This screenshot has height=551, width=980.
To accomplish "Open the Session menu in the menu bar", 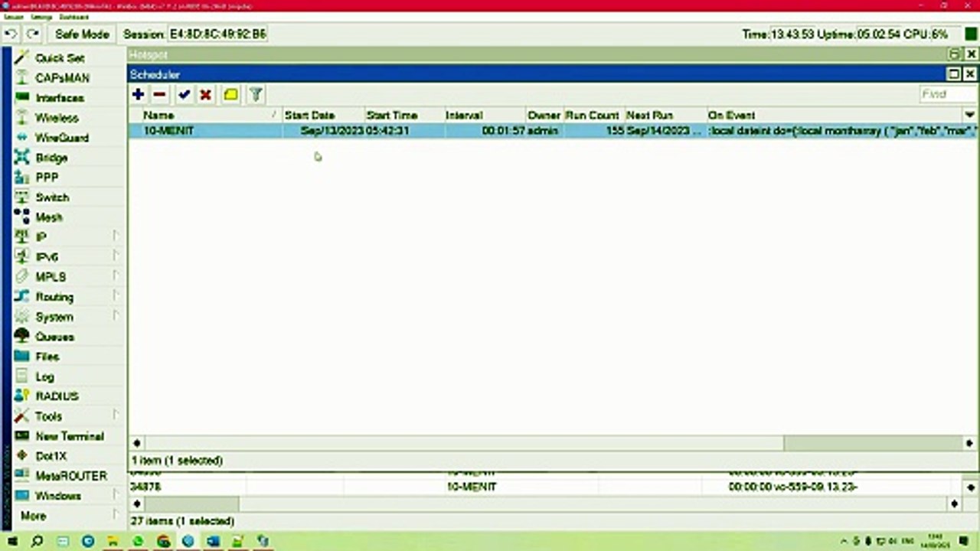I will click(13, 17).
